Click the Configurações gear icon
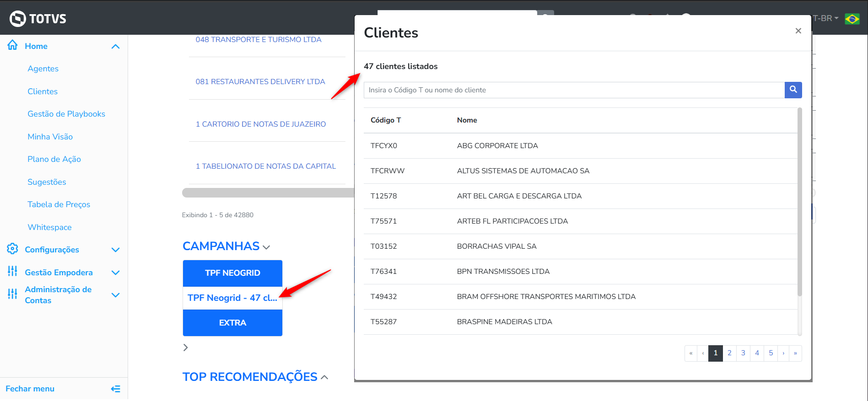 tap(12, 249)
